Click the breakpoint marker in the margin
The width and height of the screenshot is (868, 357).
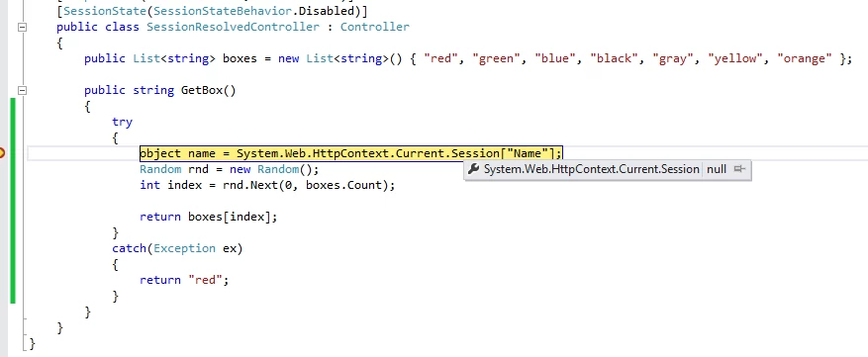point(2,152)
